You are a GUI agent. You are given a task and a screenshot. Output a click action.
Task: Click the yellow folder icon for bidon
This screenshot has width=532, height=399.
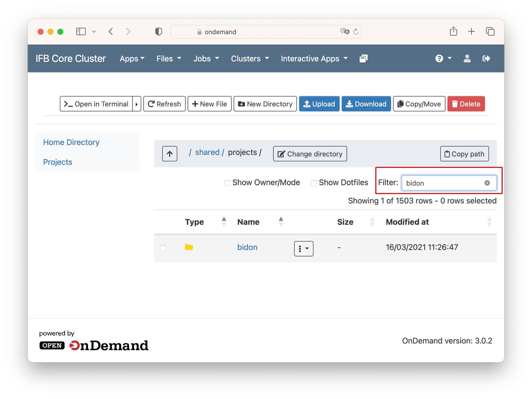(189, 247)
